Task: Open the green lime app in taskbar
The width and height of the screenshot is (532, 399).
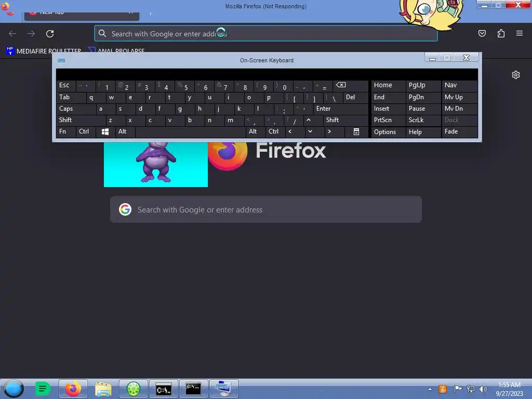Action: coord(134,389)
